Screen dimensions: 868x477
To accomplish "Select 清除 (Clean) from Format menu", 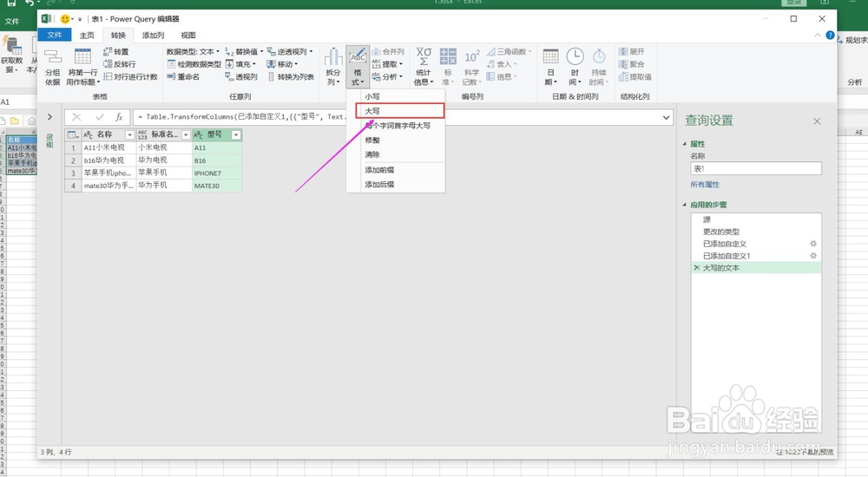I will click(x=396, y=154).
